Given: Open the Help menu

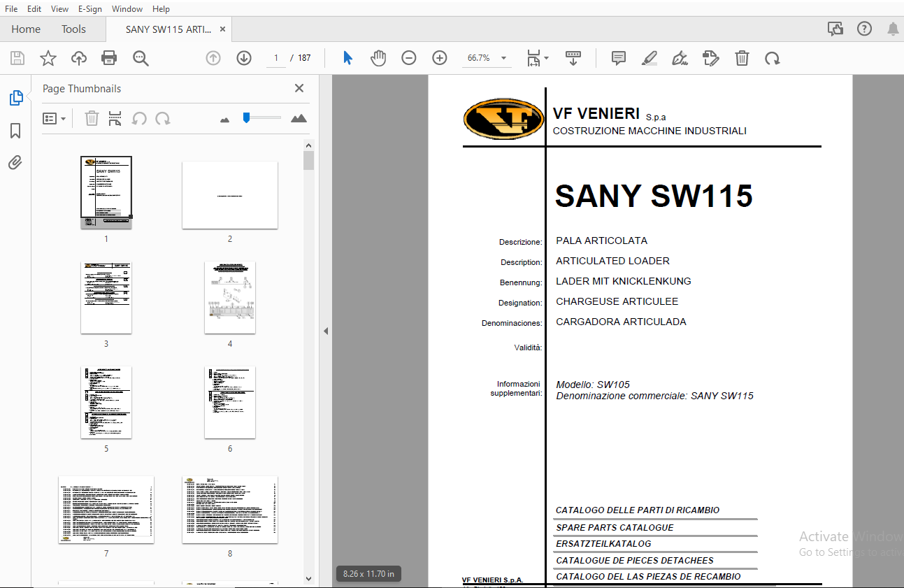Looking at the screenshot, I should coord(161,8).
